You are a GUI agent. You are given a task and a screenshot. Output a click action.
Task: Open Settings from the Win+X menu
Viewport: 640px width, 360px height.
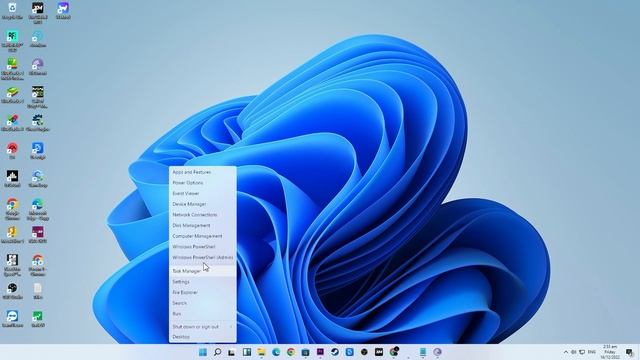pyautogui.click(x=202, y=282)
